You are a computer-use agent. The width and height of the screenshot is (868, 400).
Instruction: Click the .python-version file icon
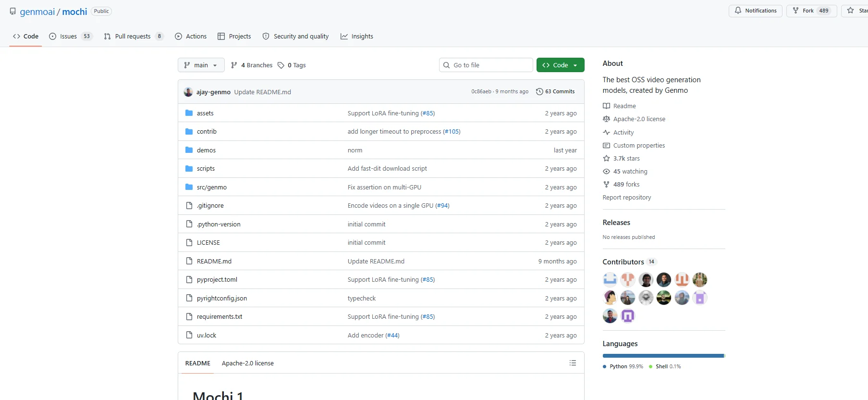189,224
